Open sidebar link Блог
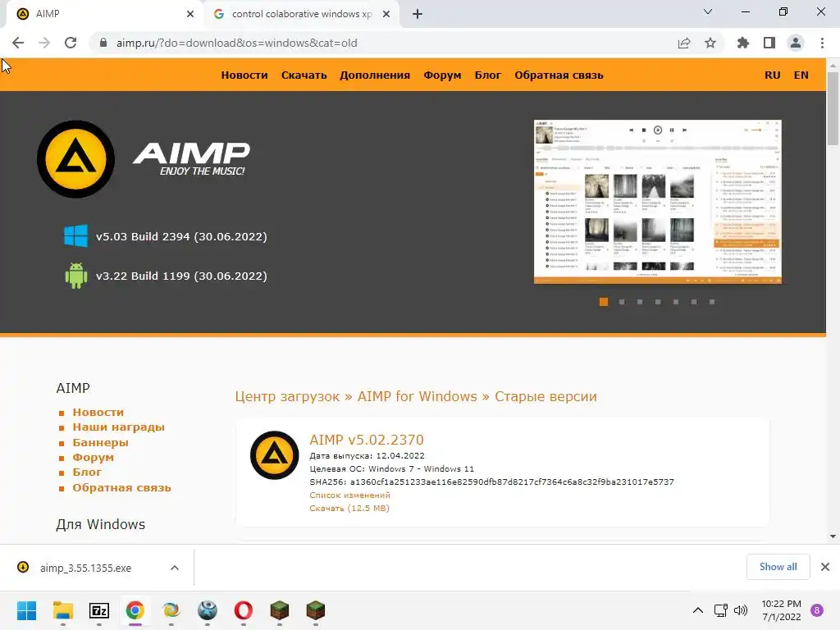The image size is (840, 630). pyautogui.click(x=87, y=472)
